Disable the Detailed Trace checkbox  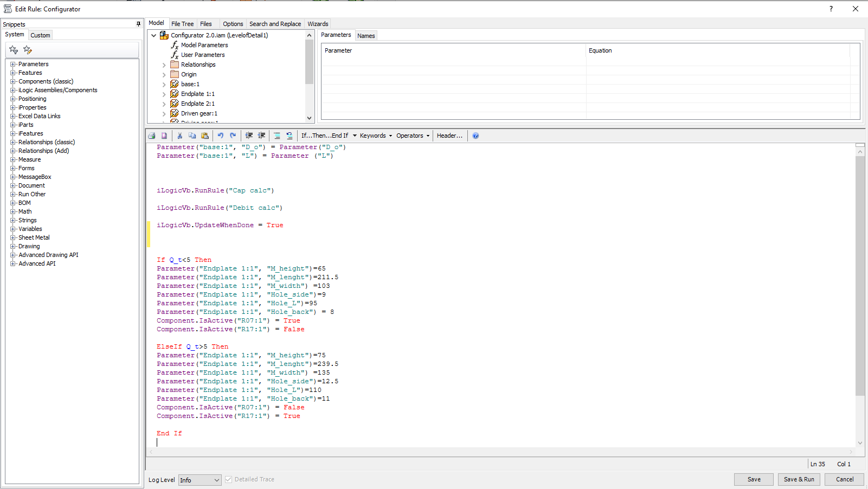coord(228,479)
